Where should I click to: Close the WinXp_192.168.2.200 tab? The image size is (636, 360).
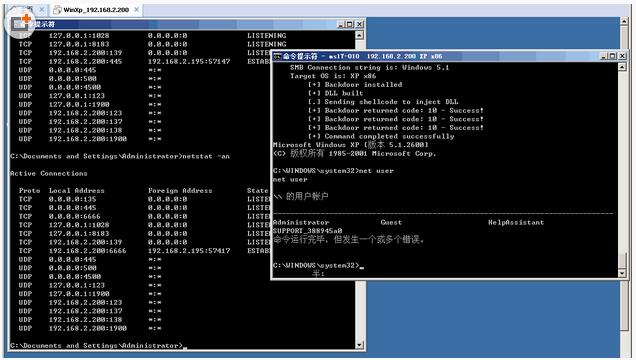click(x=137, y=9)
